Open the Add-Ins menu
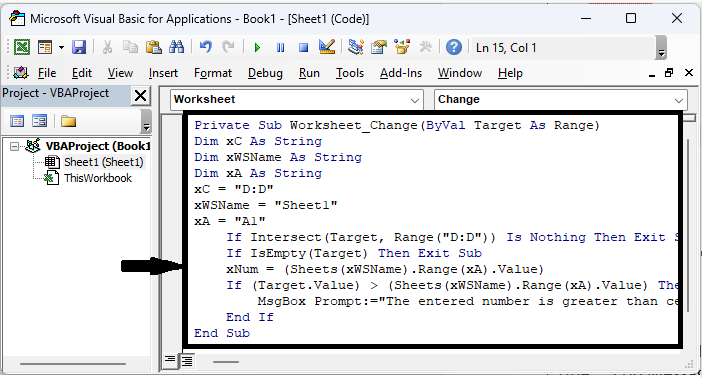 401,73
